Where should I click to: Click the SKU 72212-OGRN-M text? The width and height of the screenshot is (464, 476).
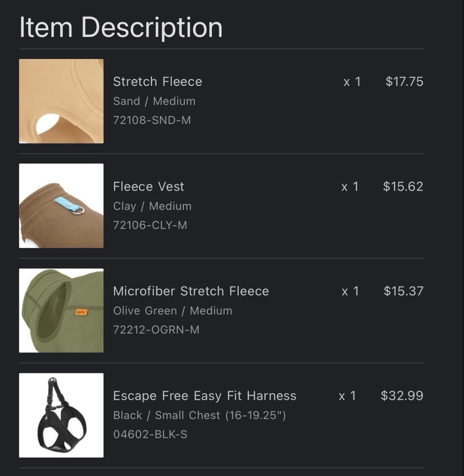click(x=156, y=330)
